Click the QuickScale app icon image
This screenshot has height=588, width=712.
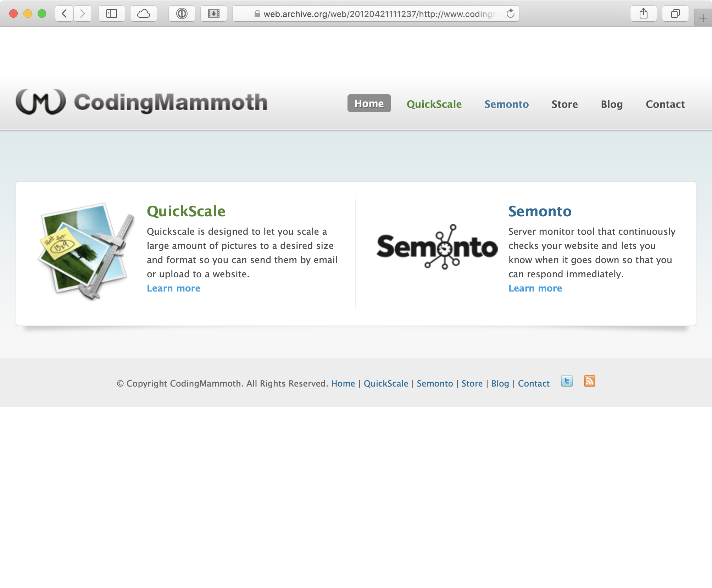pyautogui.click(x=86, y=251)
